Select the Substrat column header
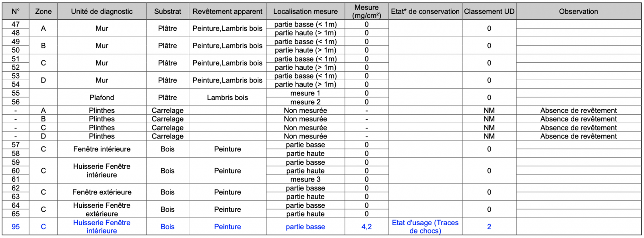The image size is (644, 238). pyautogui.click(x=167, y=11)
